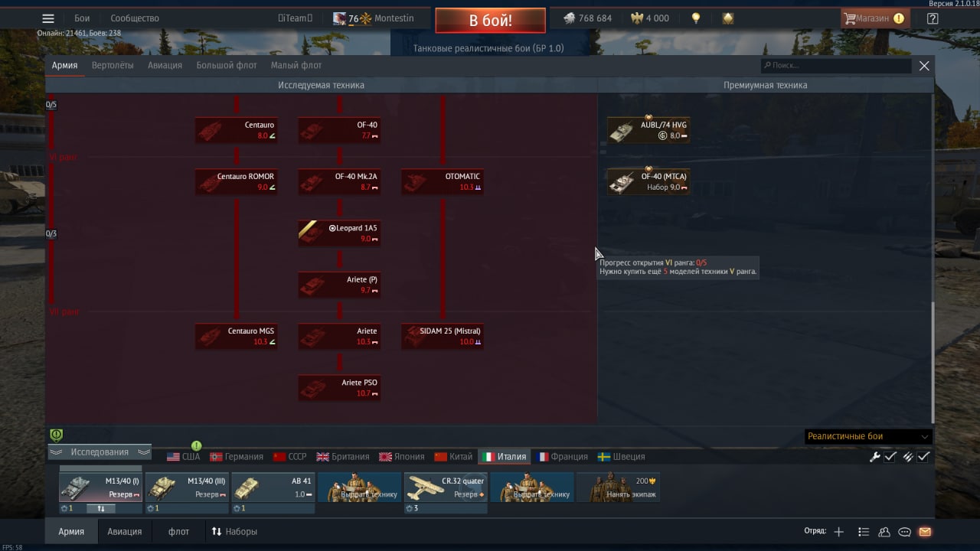This screenshot has height=551, width=980.
Task: Open the hamburger main menu
Action: (x=47, y=18)
